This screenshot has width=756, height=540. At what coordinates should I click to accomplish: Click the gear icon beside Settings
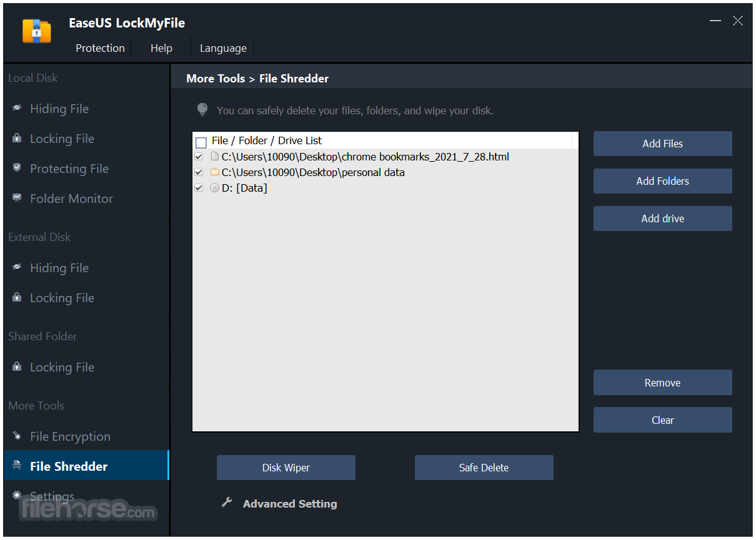17,496
